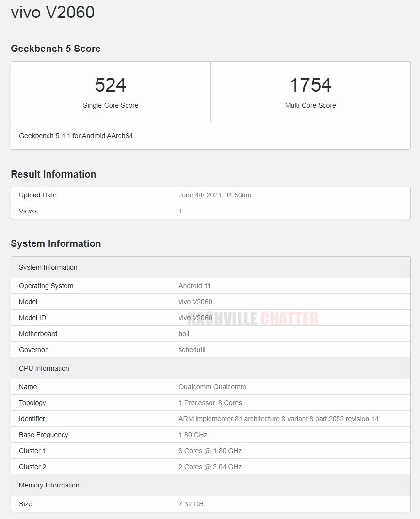Select the 524 single-core score number

[x=111, y=85]
